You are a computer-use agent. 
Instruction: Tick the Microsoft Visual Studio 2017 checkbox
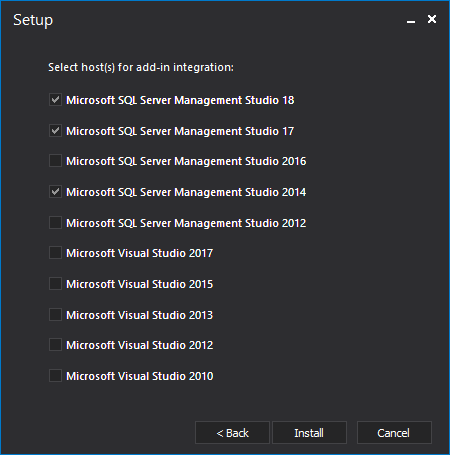coord(55,253)
